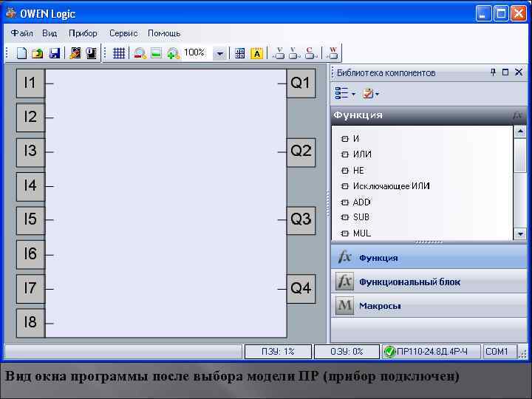Screen dimensions: 532x399
Task: Create a new project file icon
Action: coord(21,53)
